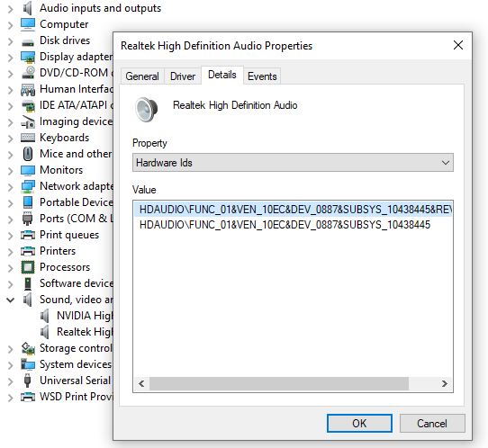Select the first hardware ID ending in &REV
This screenshot has width=488, height=448.
pos(294,210)
